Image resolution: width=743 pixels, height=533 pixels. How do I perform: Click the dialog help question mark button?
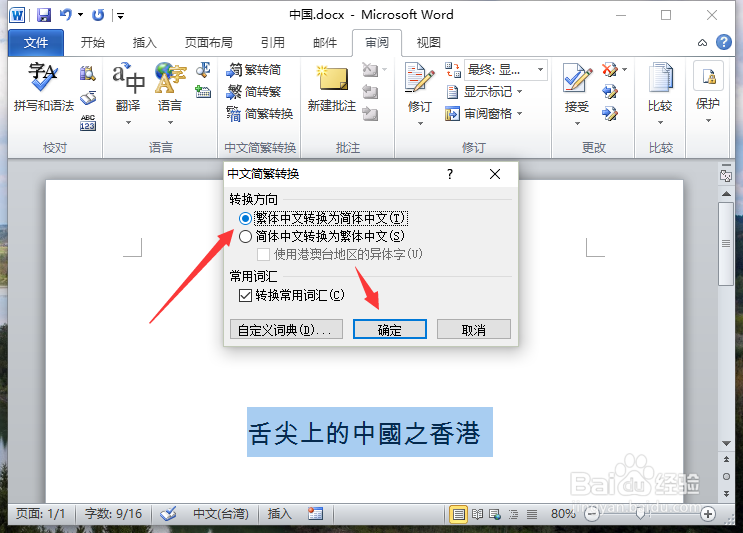[450, 174]
